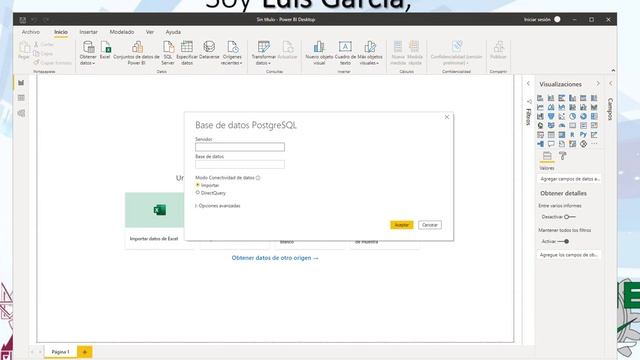
Task: Show more visualizations with the ellipsis
Action: 594,144
